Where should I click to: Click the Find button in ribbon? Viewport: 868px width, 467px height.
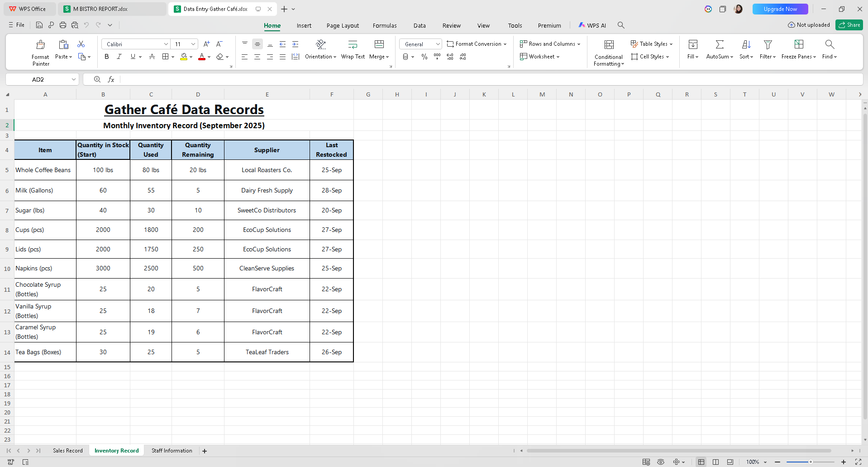(830, 50)
